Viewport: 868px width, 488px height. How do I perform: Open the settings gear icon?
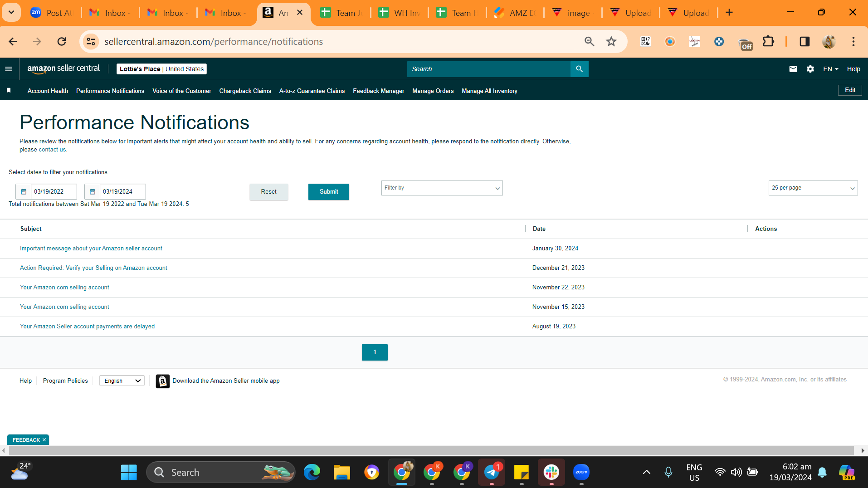(810, 69)
